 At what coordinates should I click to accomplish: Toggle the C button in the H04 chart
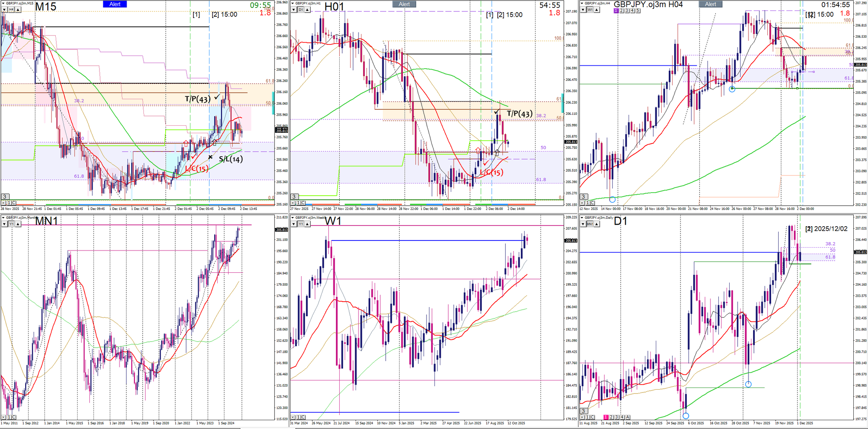point(593,203)
